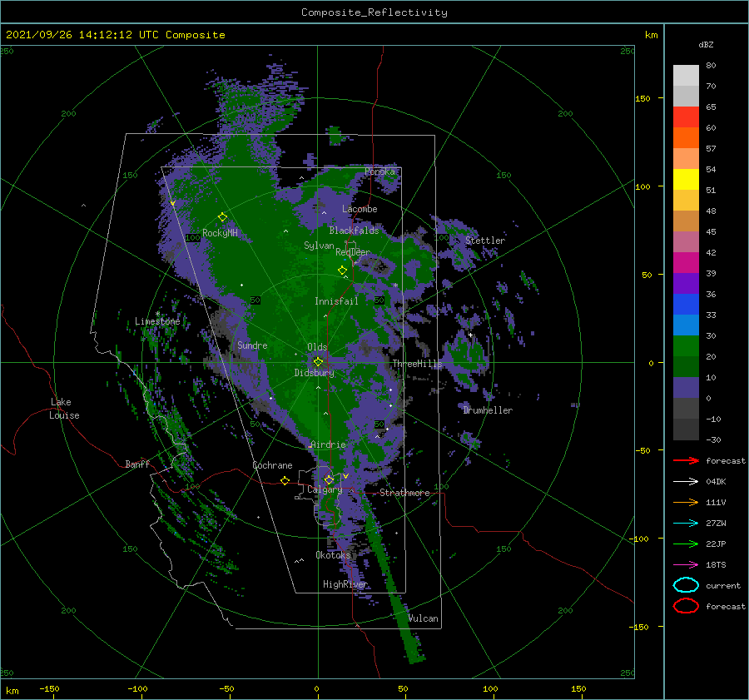749x700 pixels.
Task: Click the Limestone label on map
Action: (x=157, y=321)
